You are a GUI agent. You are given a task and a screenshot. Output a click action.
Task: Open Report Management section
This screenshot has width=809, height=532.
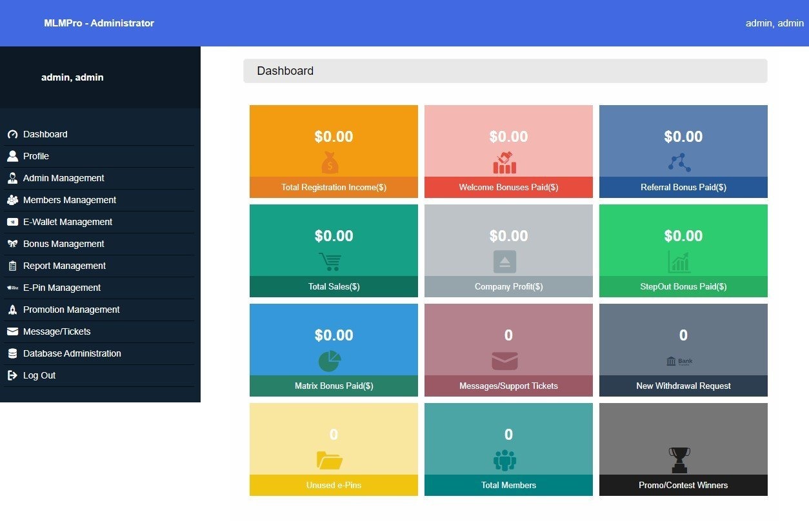tap(64, 266)
